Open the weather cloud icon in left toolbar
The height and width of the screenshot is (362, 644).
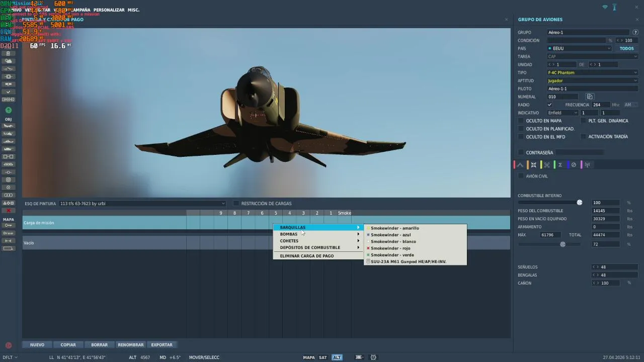[8, 61]
